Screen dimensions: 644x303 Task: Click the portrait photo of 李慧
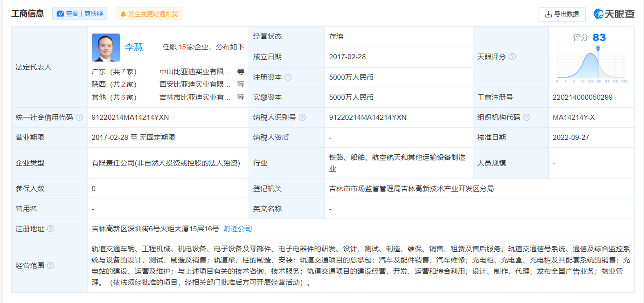(x=106, y=47)
